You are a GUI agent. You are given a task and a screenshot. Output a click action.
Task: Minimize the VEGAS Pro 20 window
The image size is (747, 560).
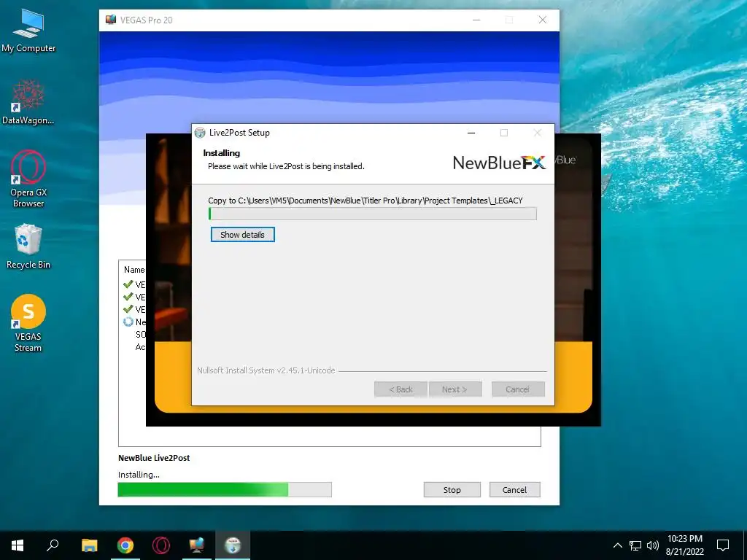coord(476,20)
